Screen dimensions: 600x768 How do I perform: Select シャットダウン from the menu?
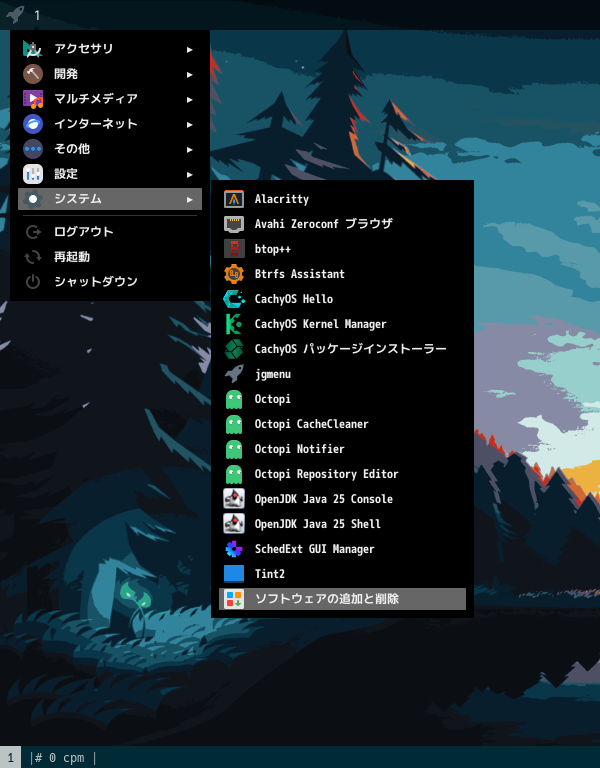point(110,282)
